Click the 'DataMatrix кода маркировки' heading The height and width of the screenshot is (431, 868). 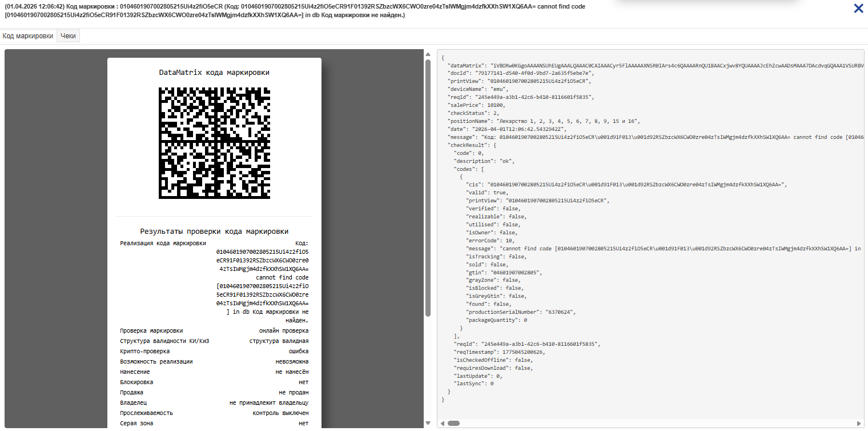coord(214,73)
